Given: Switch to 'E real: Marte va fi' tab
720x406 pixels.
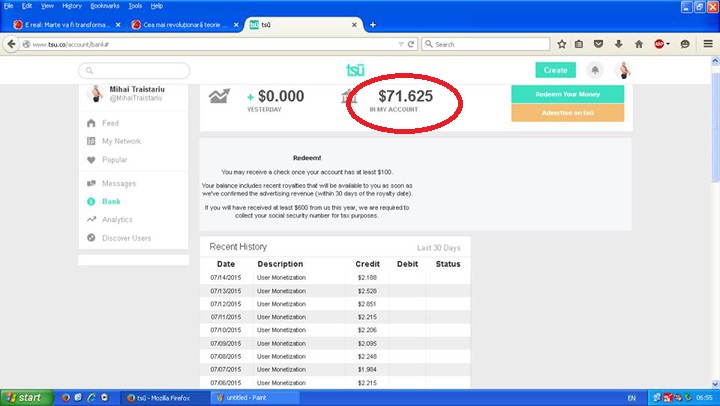Looking at the screenshot, I should pos(67,25).
